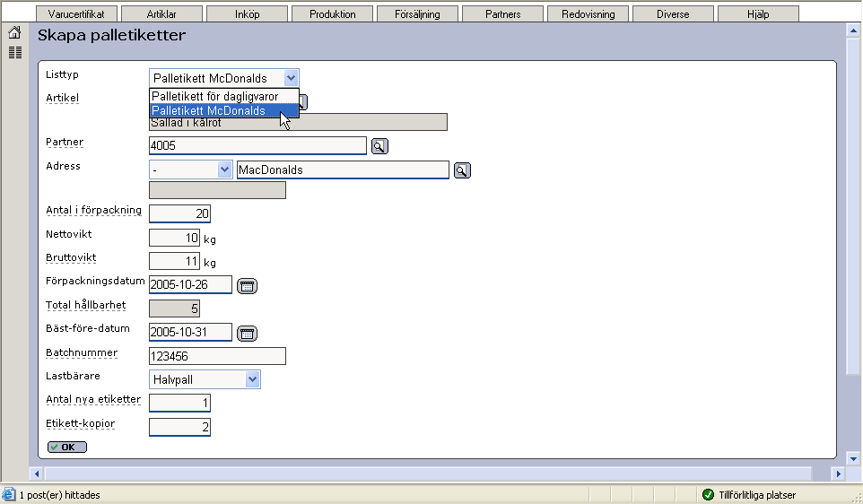Image resolution: width=863 pixels, height=504 pixels.
Task: Click the Bruttovikt input field
Action: pyautogui.click(x=174, y=261)
